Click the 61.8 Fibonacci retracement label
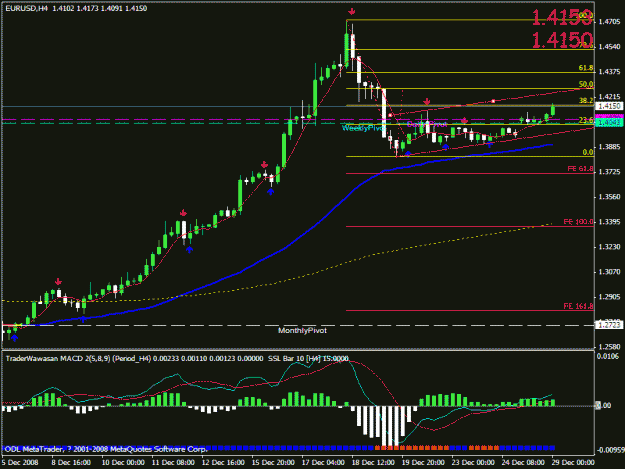The height and width of the screenshot is (469, 625). [586, 68]
